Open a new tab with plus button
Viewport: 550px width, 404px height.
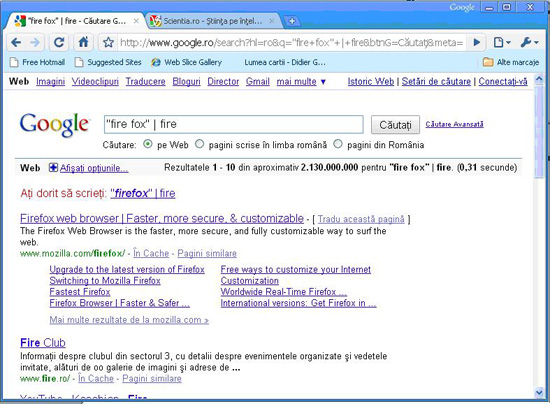[291, 21]
